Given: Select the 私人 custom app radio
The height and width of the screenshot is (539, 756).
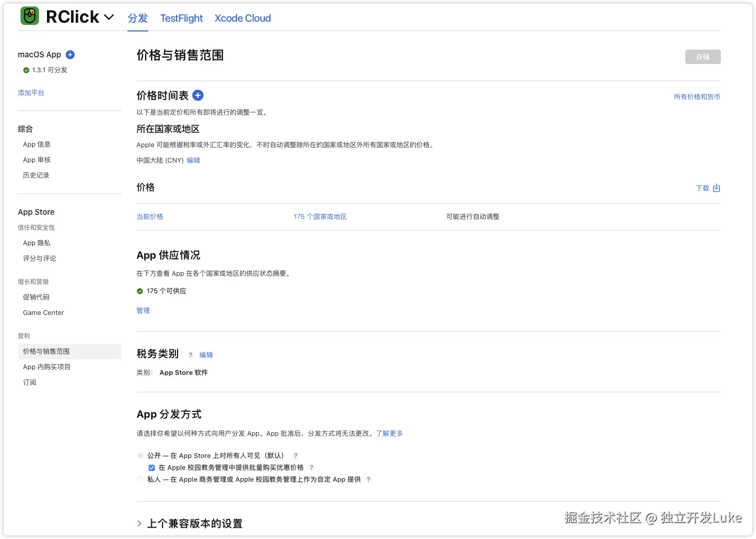Looking at the screenshot, I should [140, 480].
